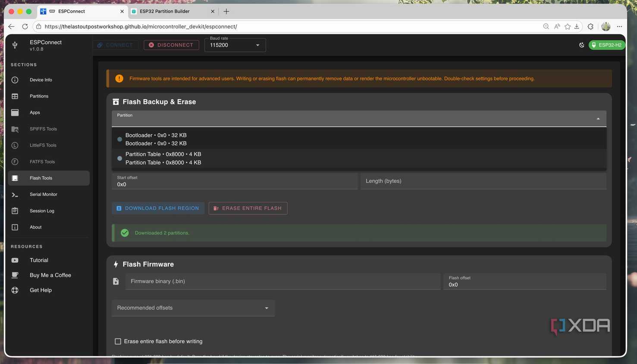Click the Buy Me a Coffee icon

pos(15,275)
